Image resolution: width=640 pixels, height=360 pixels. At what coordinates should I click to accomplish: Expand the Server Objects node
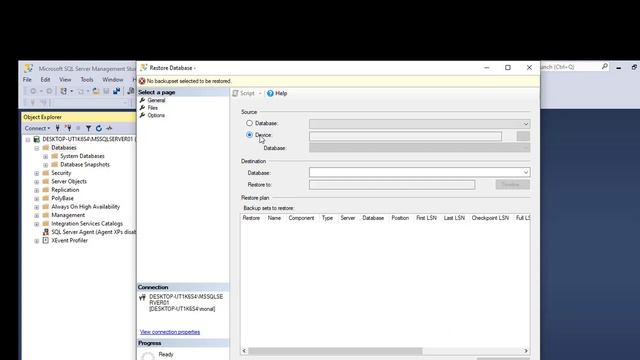37,182
